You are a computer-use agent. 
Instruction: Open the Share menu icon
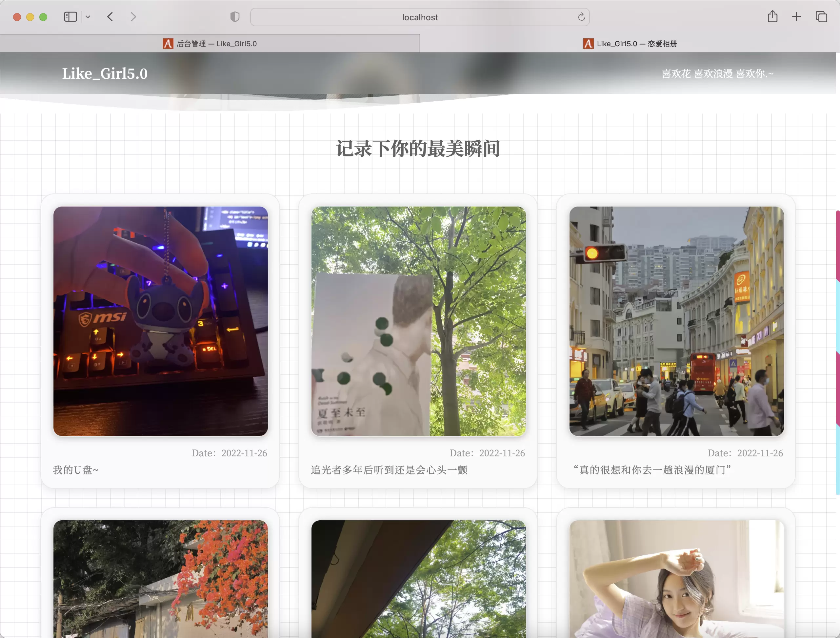772,17
